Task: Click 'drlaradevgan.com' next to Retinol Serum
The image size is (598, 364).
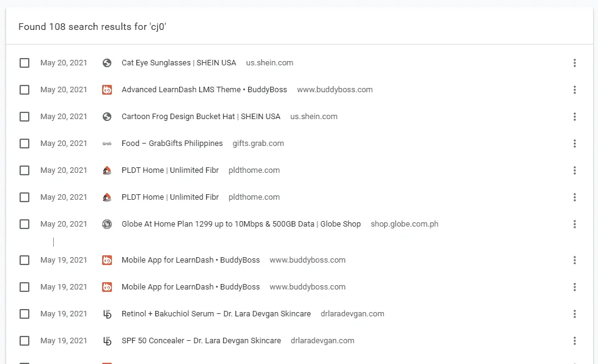Action: [352, 314]
